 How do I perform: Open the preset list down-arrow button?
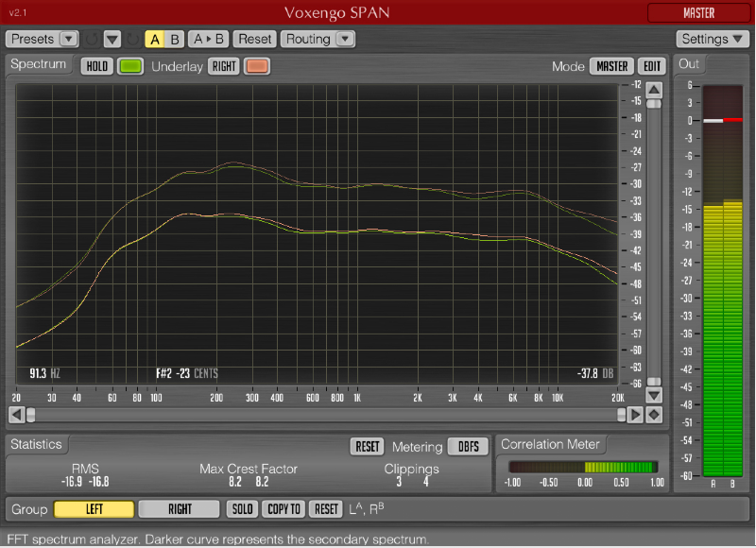[x=112, y=40]
